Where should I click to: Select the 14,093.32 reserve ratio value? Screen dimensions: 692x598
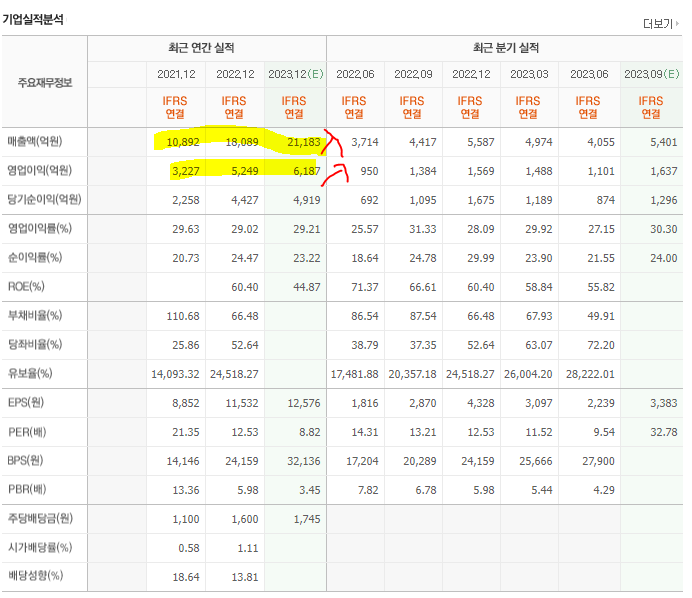(175, 374)
